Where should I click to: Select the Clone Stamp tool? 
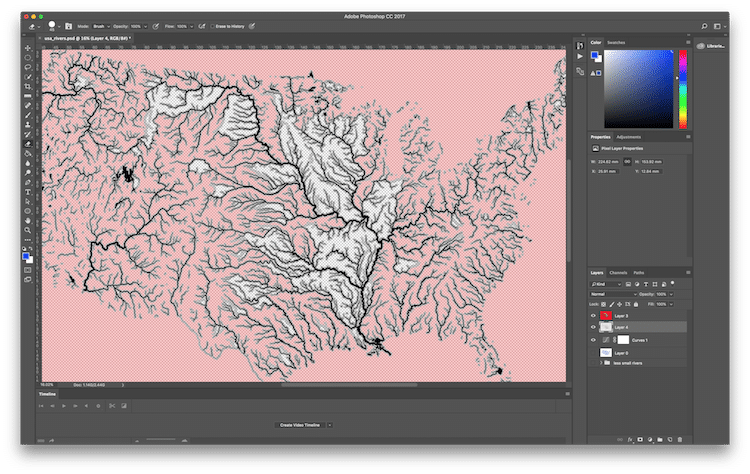pos(28,125)
